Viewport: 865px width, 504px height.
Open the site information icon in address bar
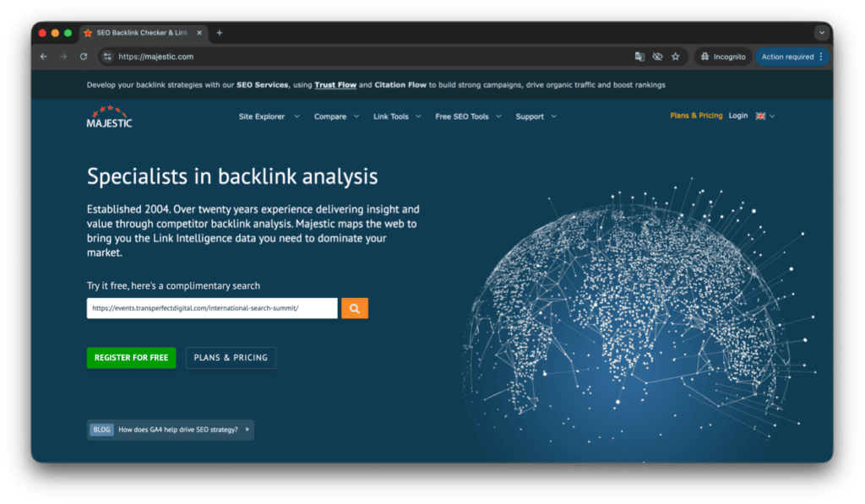107,57
